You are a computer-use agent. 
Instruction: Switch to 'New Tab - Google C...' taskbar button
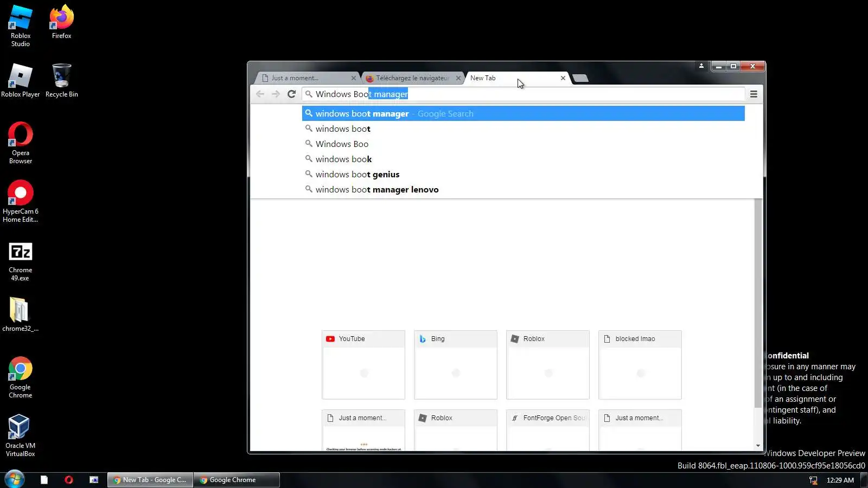pyautogui.click(x=150, y=480)
